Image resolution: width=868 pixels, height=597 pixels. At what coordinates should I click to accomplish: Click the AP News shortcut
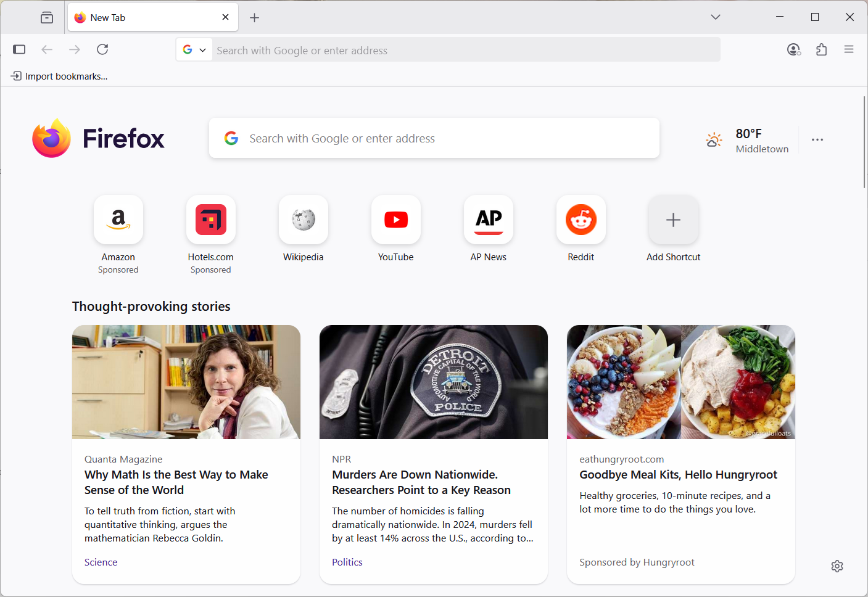(x=488, y=220)
